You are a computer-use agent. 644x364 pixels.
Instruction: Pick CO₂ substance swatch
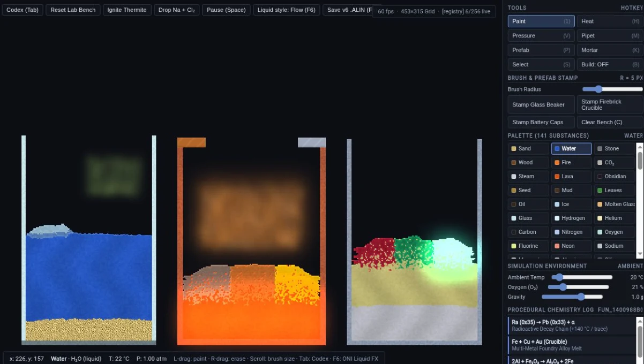tap(615, 162)
